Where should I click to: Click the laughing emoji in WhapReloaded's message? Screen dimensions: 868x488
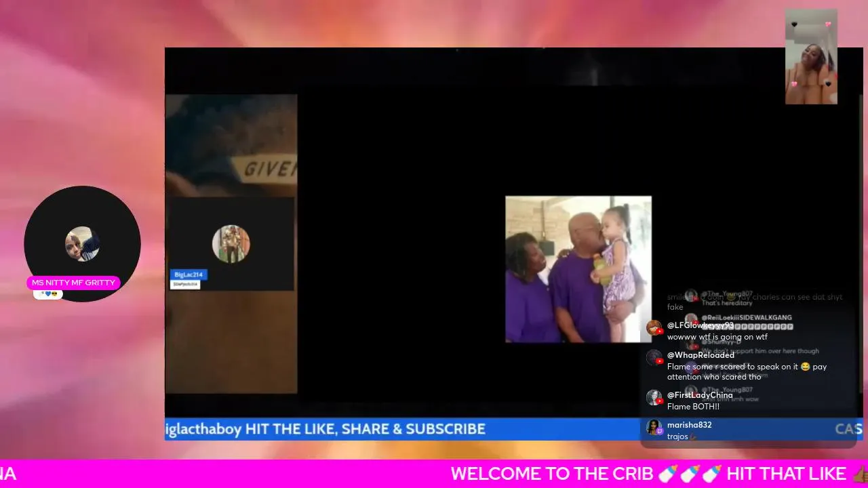(805, 367)
